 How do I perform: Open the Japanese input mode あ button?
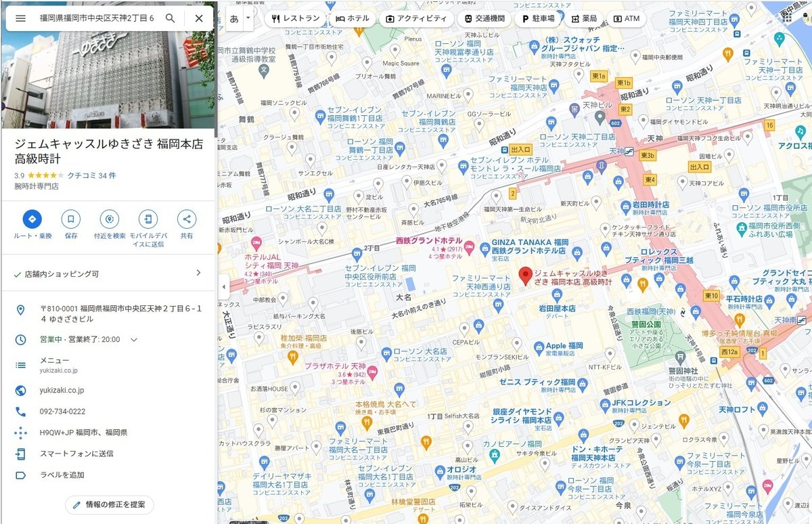pos(234,18)
